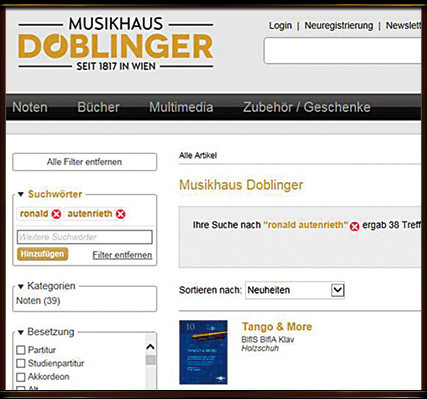
Task: Enable the Studienpartitur filter
Action: click(21, 363)
